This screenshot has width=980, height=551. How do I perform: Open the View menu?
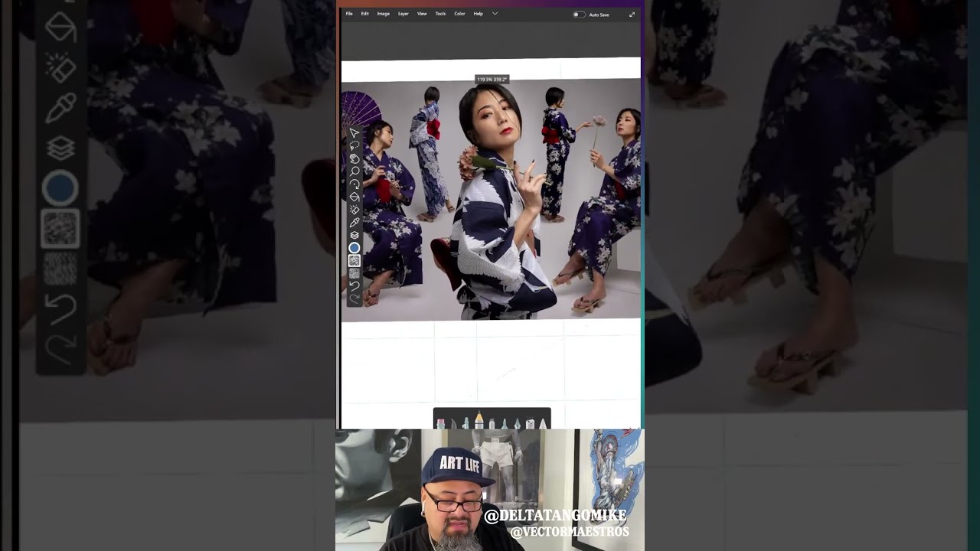tap(422, 14)
